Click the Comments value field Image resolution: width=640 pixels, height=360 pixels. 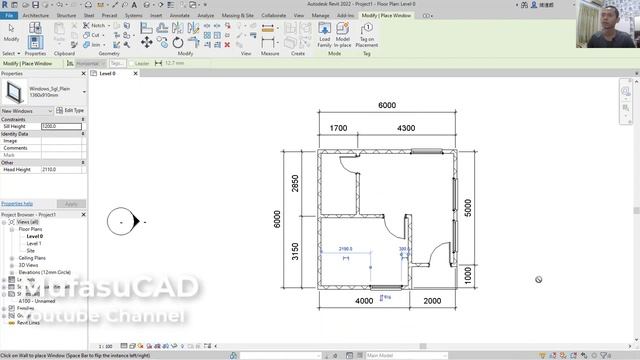(x=61, y=148)
